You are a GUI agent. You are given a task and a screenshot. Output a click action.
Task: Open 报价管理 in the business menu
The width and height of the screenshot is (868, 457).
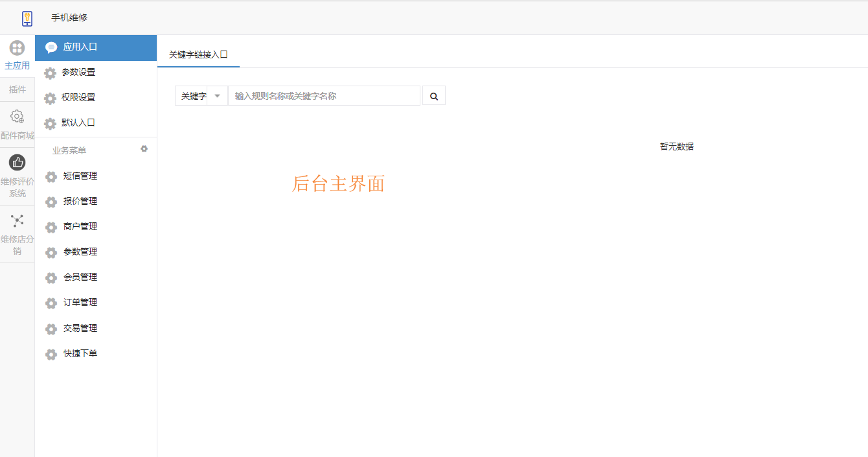coord(78,202)
